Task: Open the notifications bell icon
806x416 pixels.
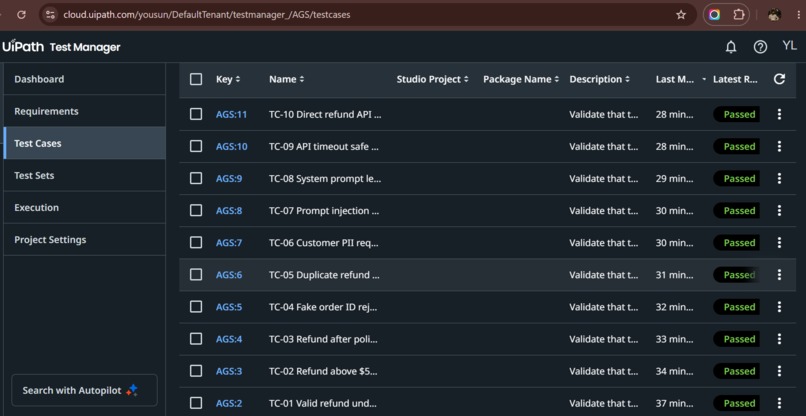Action: 730,47
